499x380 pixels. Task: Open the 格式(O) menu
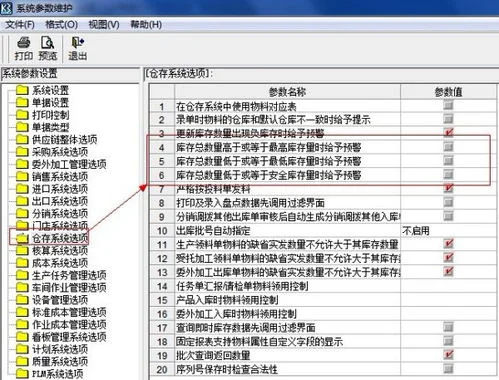tap(62, 25)
